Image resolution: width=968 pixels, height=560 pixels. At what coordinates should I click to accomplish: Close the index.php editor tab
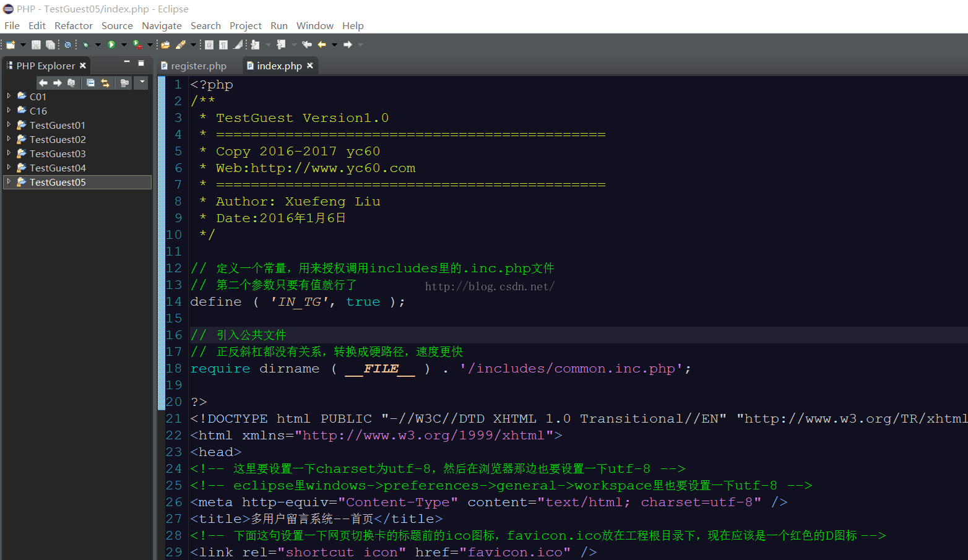310,65
